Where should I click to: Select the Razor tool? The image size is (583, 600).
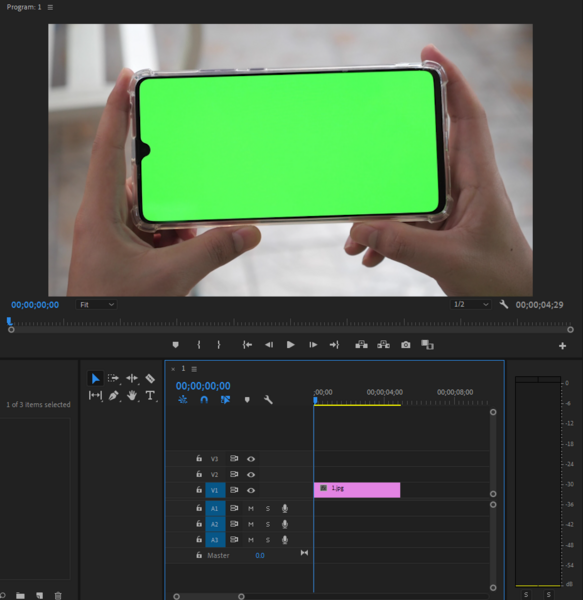[x=150, y=378]
